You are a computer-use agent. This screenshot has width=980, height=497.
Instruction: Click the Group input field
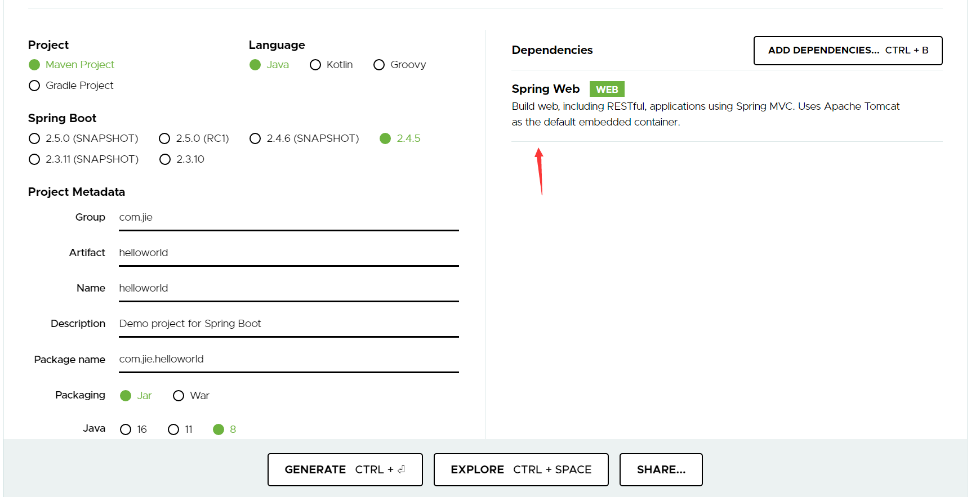(x=289, y=218)
